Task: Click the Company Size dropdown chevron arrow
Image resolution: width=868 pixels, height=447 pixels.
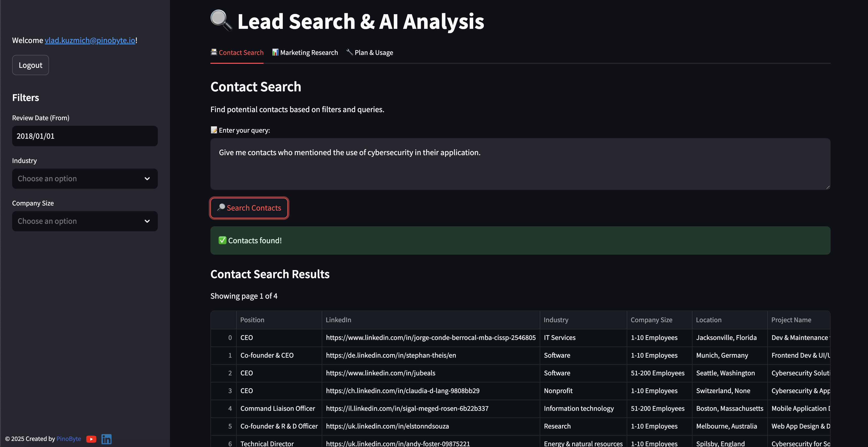Action: point(147,221)
